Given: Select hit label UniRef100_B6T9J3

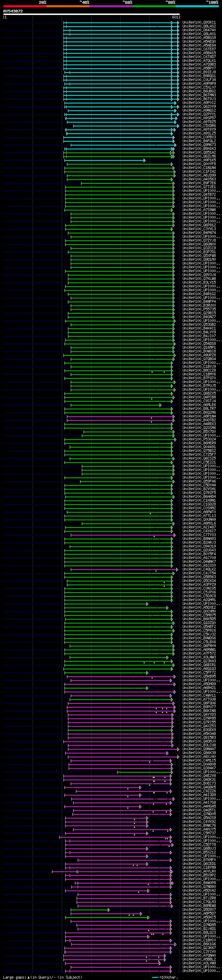Looking at the screenshot, I should pyautogui.click(x=199, y=99).
